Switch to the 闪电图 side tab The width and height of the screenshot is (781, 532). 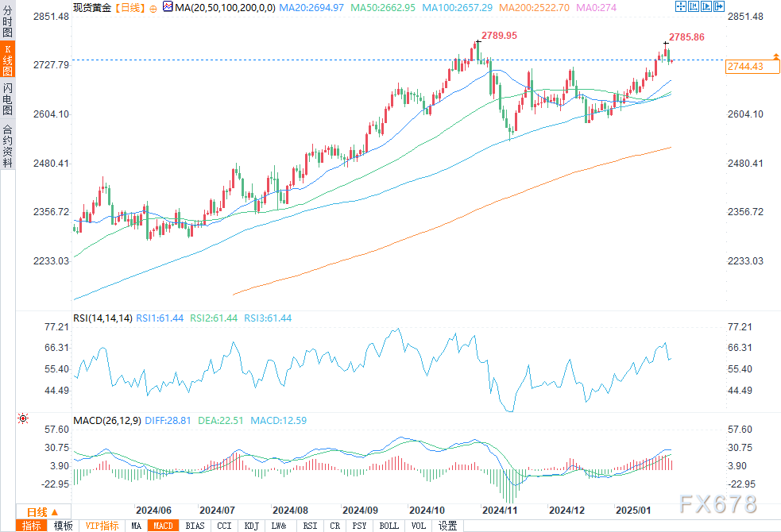7,98
